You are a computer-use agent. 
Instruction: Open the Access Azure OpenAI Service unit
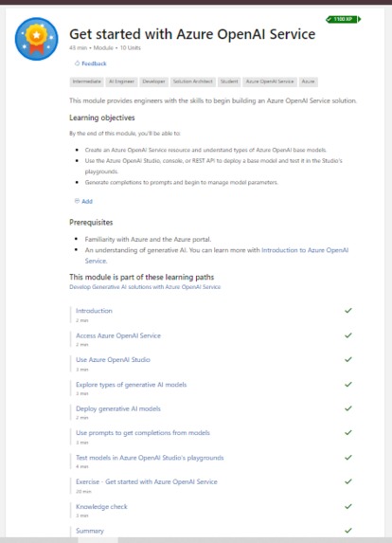click(x=118, y=335)
